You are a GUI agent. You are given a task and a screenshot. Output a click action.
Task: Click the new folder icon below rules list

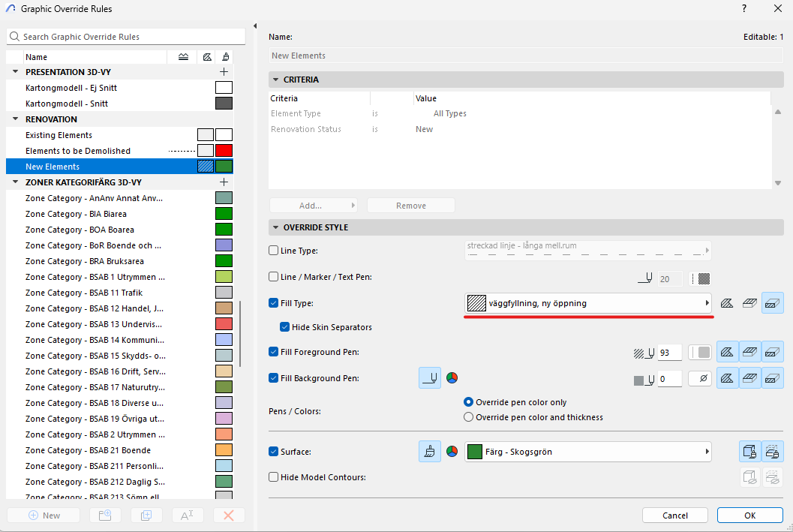tap(104, 515)
